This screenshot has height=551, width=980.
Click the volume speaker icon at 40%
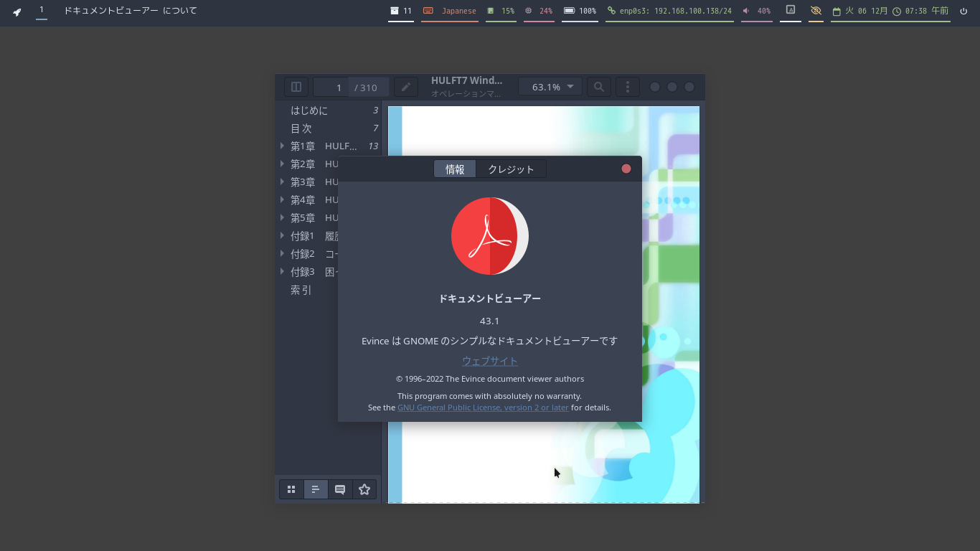coord(746,11)
